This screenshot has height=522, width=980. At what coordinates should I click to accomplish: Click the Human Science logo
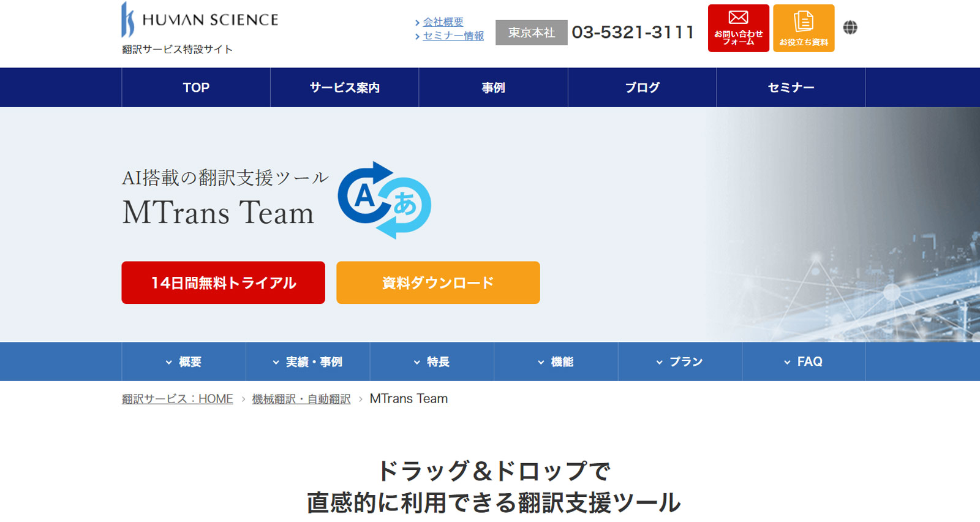[x=200, y=20]
